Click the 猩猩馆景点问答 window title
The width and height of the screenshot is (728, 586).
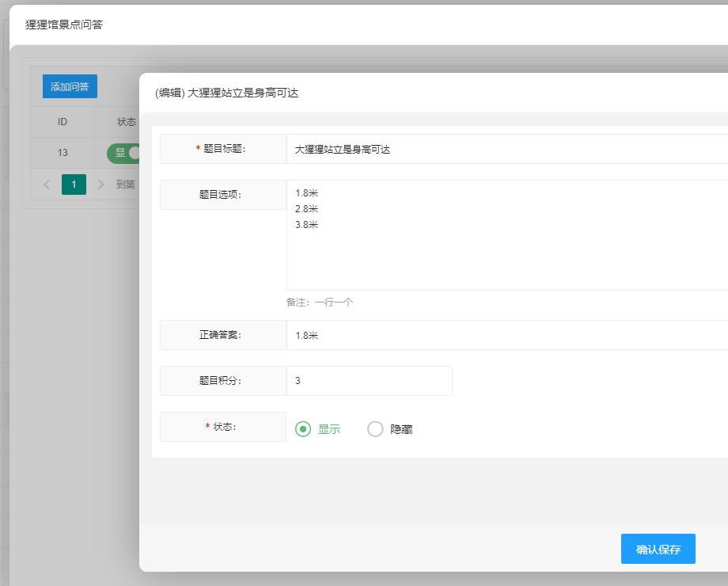[x=64, y=25]
